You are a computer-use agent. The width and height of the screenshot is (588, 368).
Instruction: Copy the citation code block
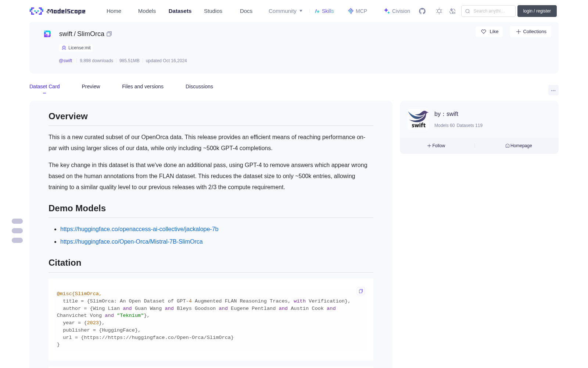tap(361, 291)
